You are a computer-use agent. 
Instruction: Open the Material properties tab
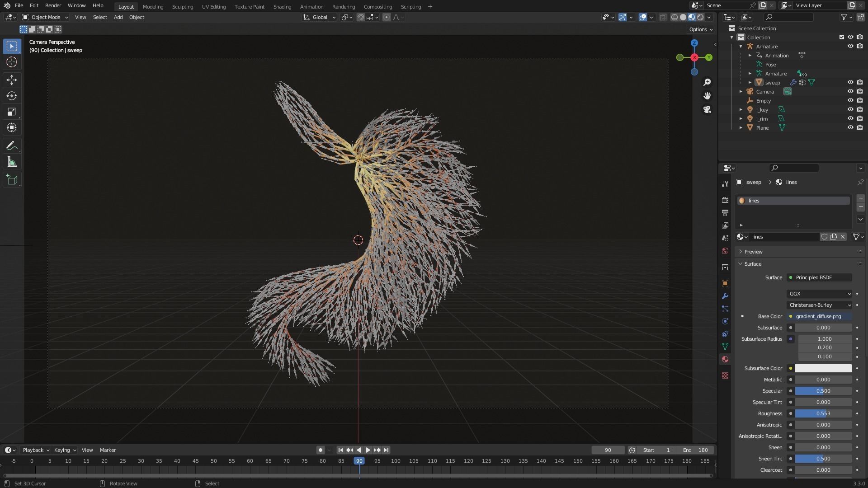pos(725,359)
